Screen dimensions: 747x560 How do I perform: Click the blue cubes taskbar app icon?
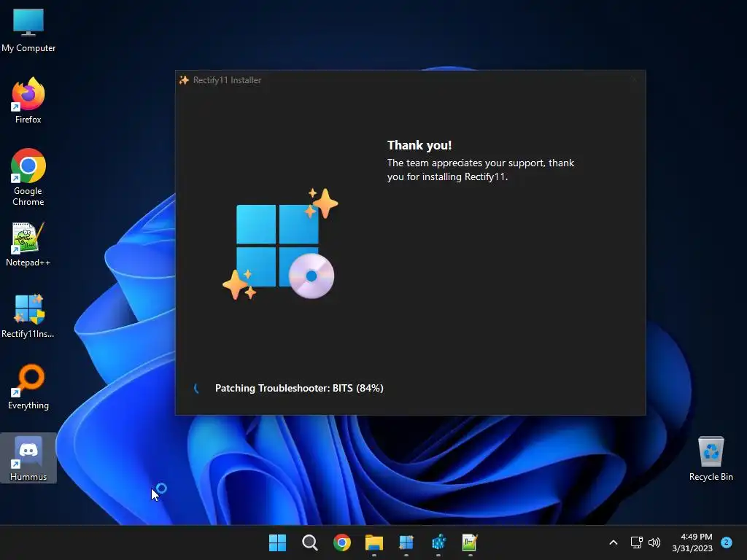tap(438, 542)
